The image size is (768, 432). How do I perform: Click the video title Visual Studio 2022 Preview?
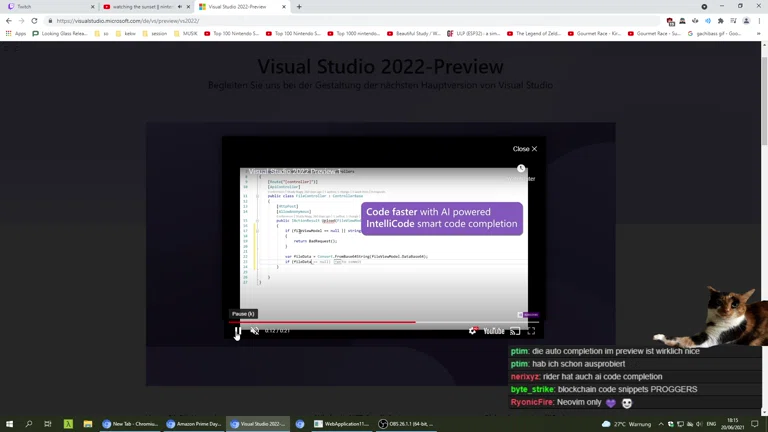[294, 171]
